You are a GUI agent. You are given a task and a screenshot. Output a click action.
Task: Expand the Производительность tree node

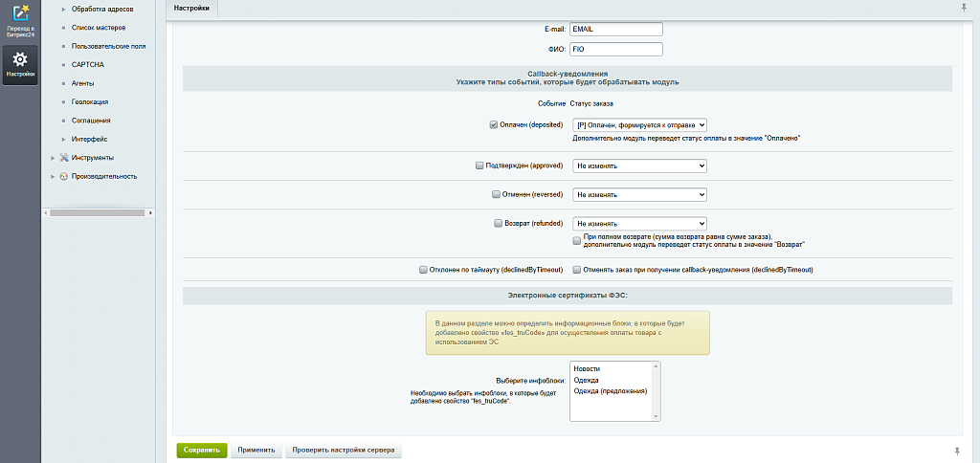coord(53,176)
